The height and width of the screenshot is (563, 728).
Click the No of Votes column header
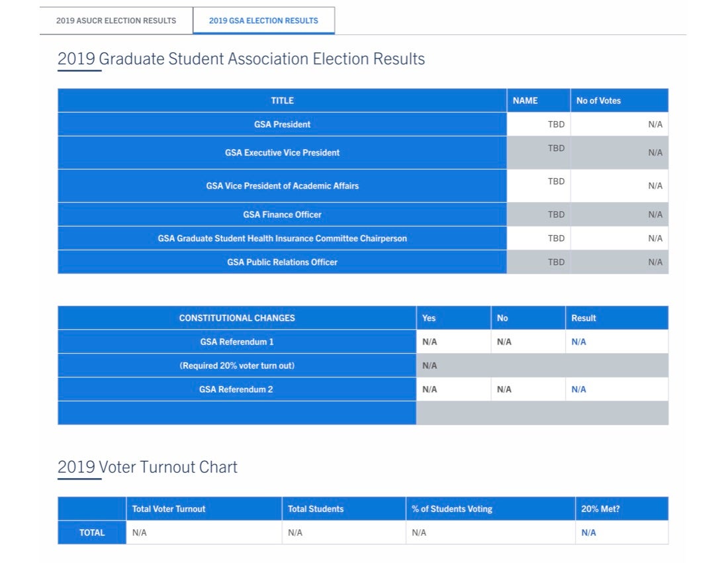pyautogui.click(x=598, y=101)
